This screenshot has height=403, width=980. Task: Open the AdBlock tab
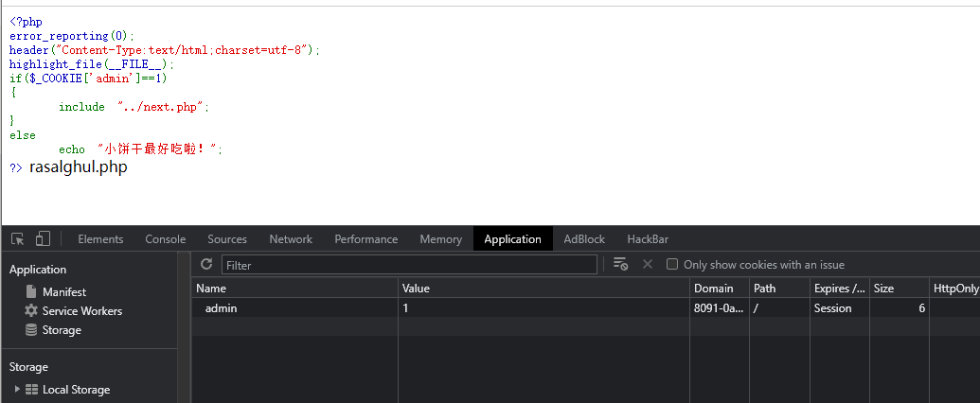(584, 239)
